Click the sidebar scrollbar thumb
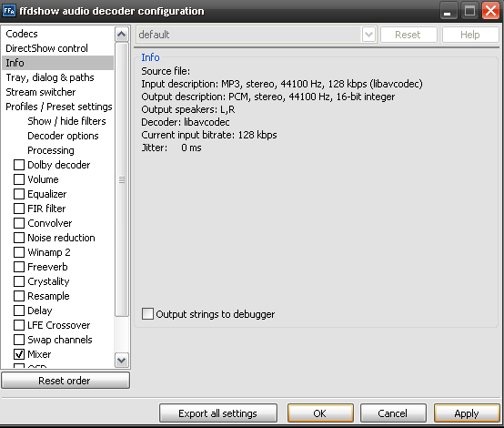Screen dimensions: 504x428 pyautogui.click(x=122, y=179)
